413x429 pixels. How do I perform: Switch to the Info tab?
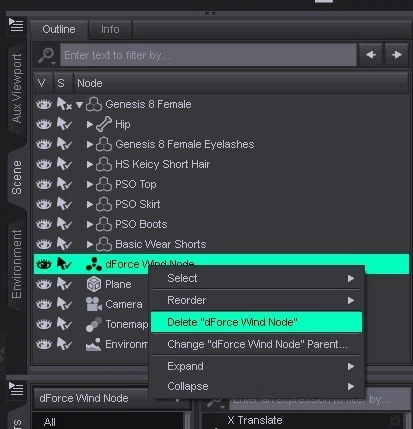(x=110, y=29)
